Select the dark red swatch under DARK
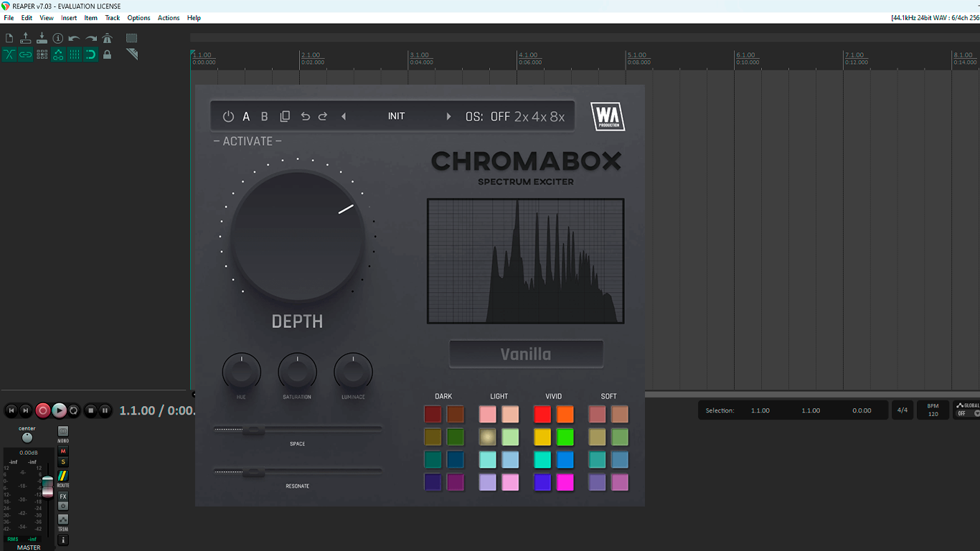Viewport: 980px width, 551px height. coord(433,414)
